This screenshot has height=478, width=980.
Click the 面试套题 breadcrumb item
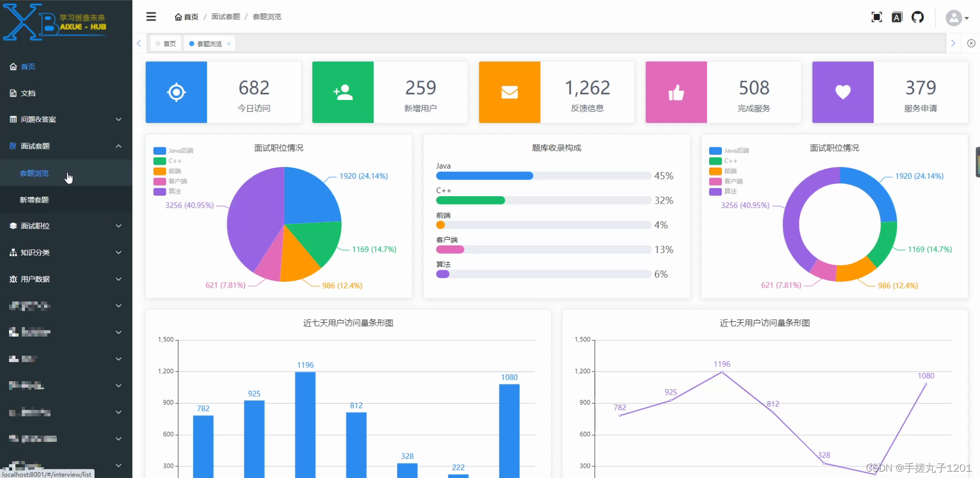click(226, 17)
